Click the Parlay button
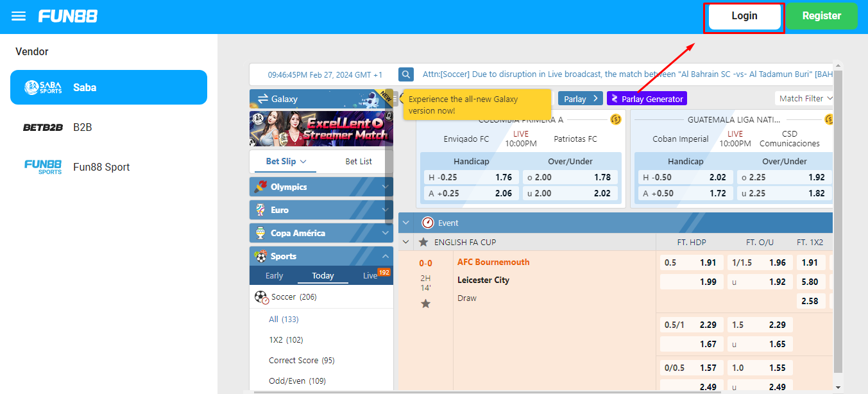This screenshot has height=394, width=868. tap(581, 98)
